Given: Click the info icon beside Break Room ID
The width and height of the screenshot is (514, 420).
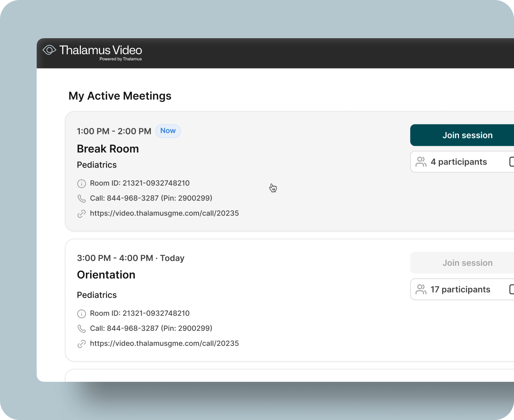Looking at the screenshot, I should [82, 183].
